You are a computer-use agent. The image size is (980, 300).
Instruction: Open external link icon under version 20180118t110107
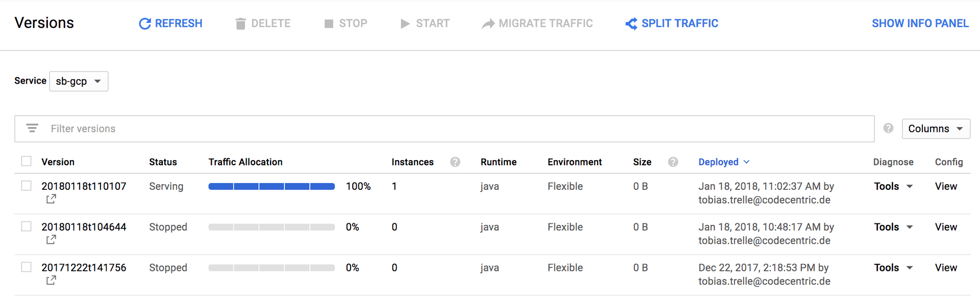(x=51, y=199)
